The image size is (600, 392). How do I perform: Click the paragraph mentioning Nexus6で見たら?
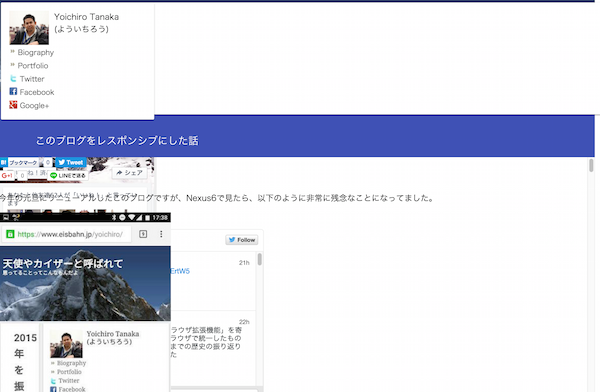coord(217,198)
